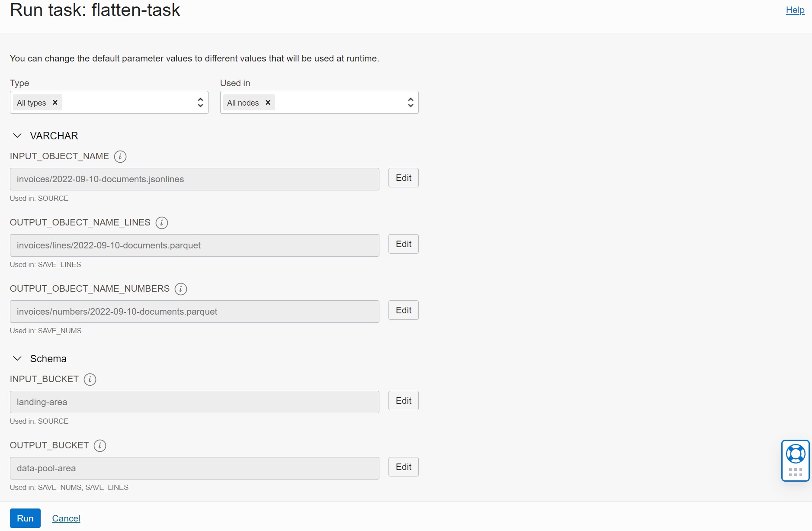The width and height of the screenshot is (812, 531).
Task: Show info for OUTPUT_OBJECT_NAME_LINES parameter
Action: pos(162,222)
